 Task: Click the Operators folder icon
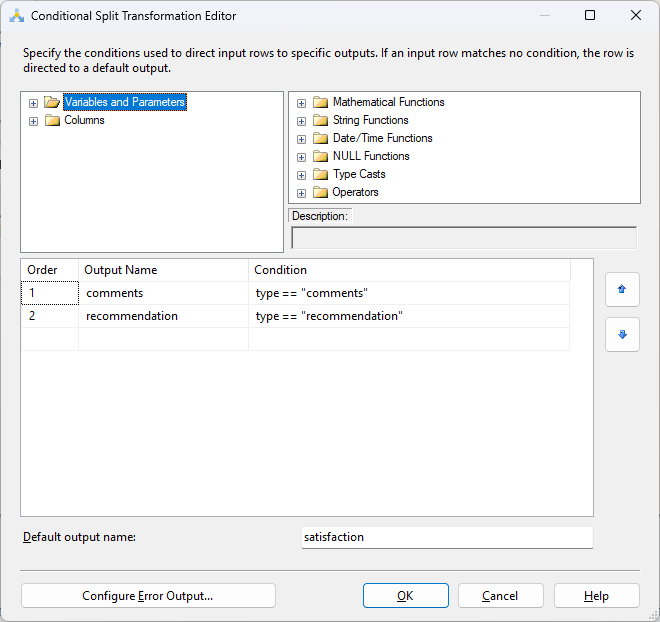pos(320,192)
